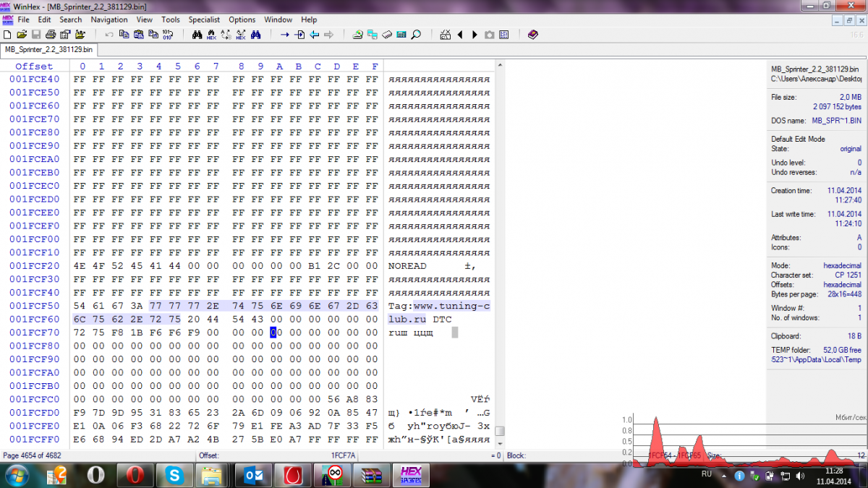Click the File size value 2,0 MB
This screenshot has width=868, height=488.
coord(850,97)
